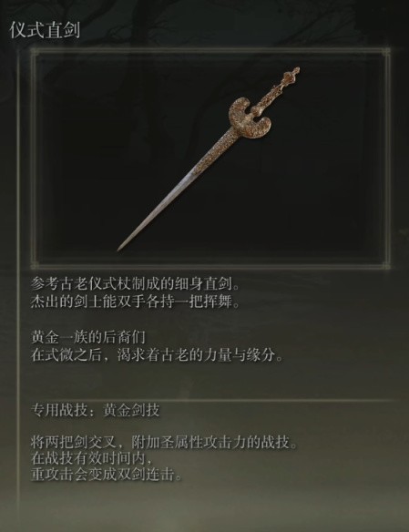The height and width of the screenshot is (532, 409).
Task: Click the sword's ornate pommel tip
Action: coord(294,72)
